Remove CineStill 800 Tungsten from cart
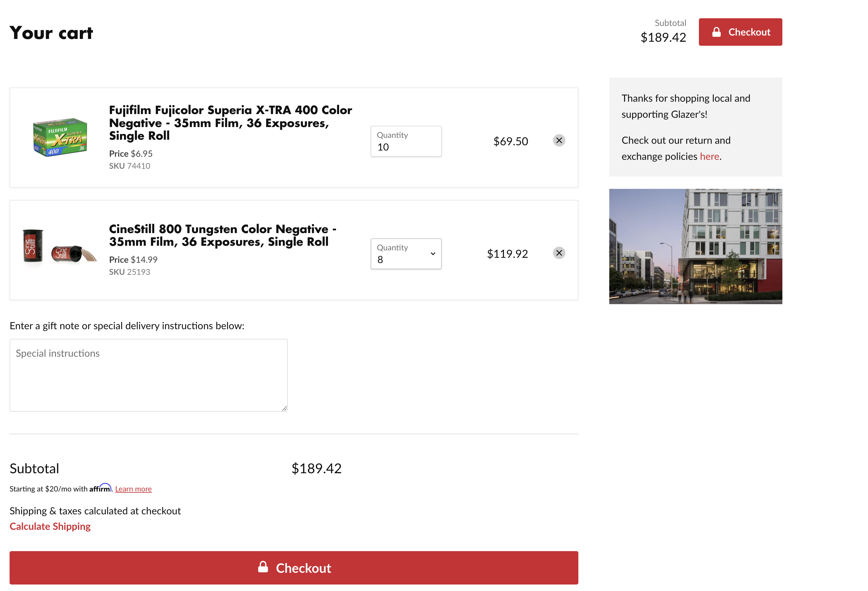The image size is (868, 591). click(559, 253)
